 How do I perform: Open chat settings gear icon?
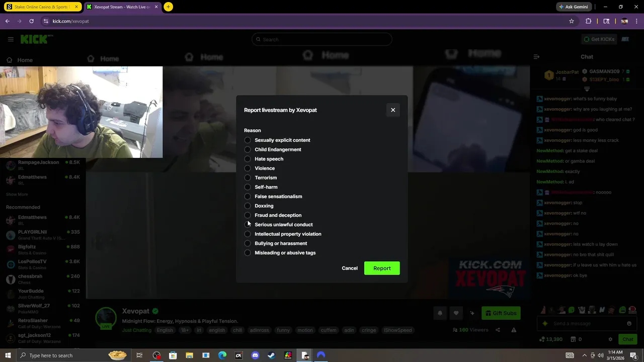[x=610, y=339]
